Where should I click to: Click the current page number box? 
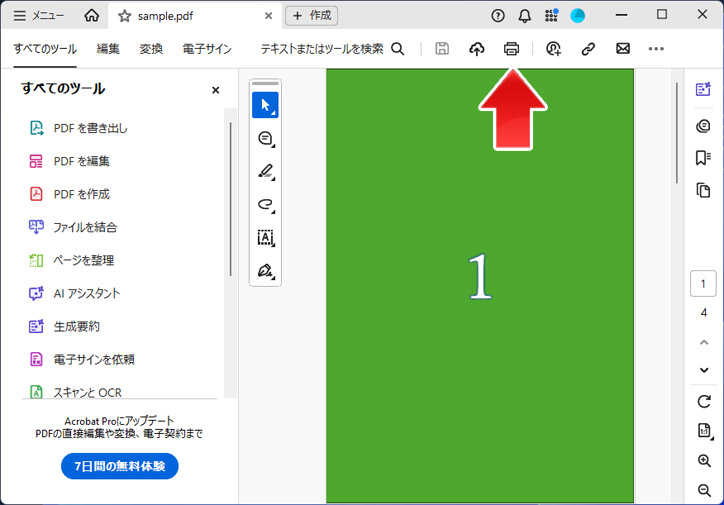tap(703, 283)
